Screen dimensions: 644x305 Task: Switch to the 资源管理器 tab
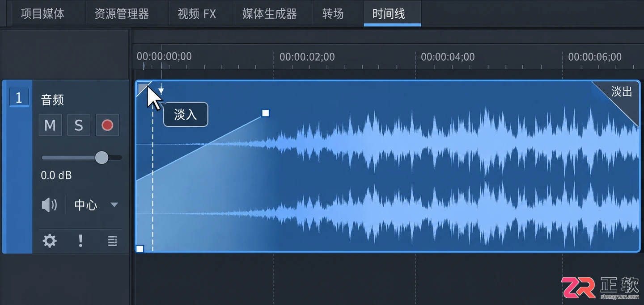point(122,14)
